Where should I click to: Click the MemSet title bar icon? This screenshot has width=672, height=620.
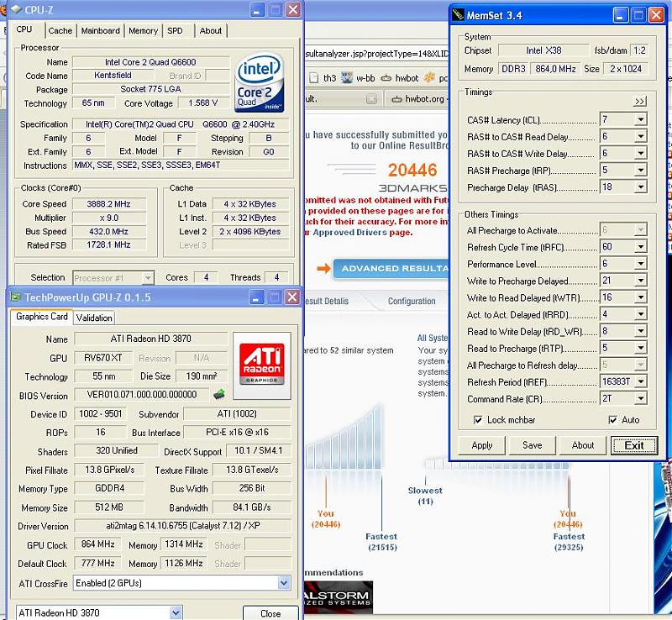tap(458, 15)
